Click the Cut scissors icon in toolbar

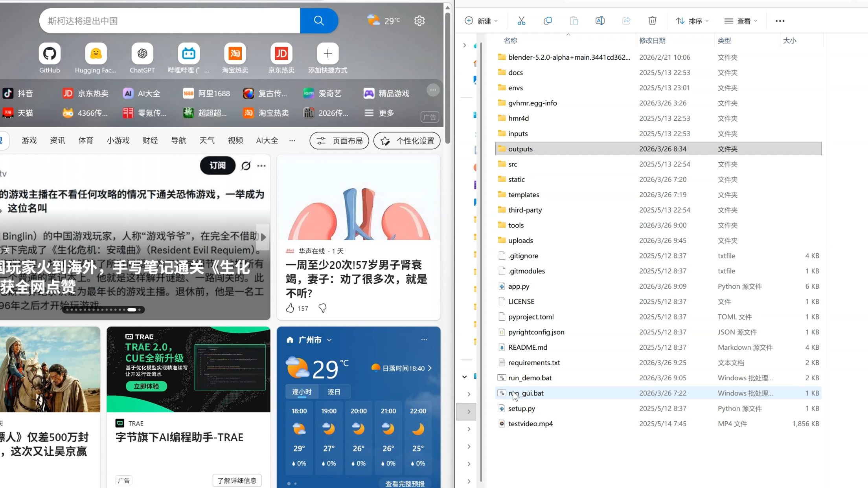tap(521, 21)
